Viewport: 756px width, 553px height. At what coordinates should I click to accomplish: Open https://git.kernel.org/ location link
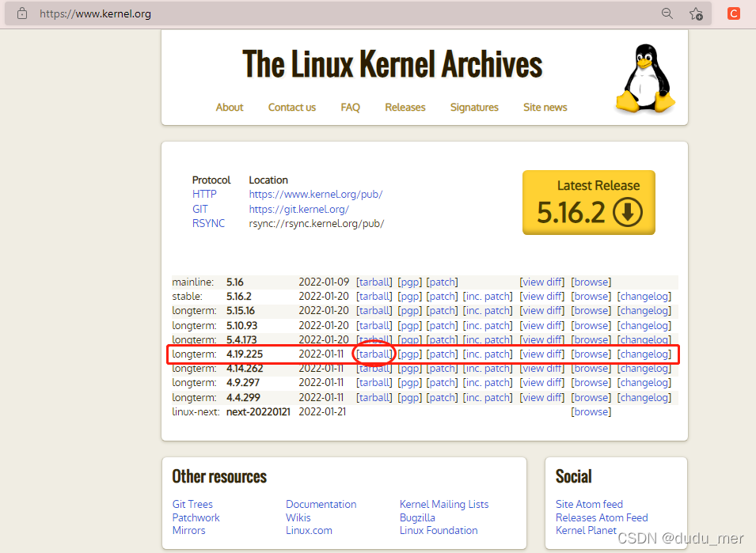pos(299,209)
